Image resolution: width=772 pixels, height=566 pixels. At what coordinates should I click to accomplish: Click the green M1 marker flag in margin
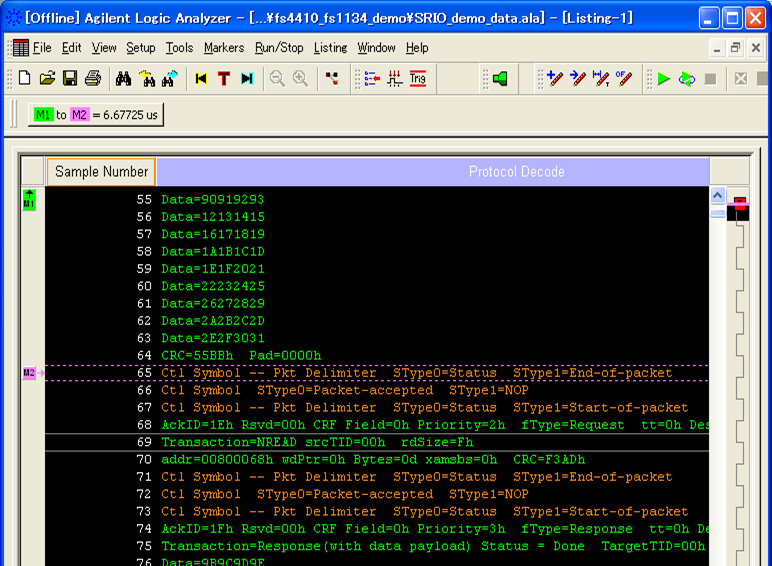[29, 199]
